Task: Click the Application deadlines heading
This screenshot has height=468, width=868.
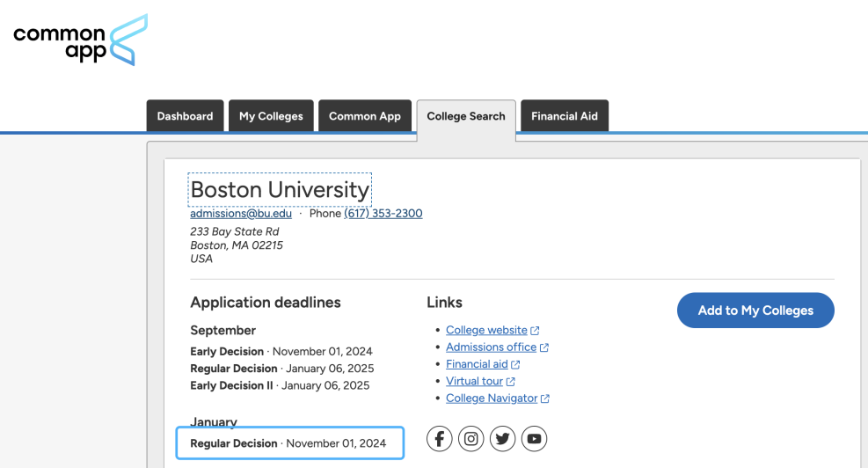Action: pos(266,303)
